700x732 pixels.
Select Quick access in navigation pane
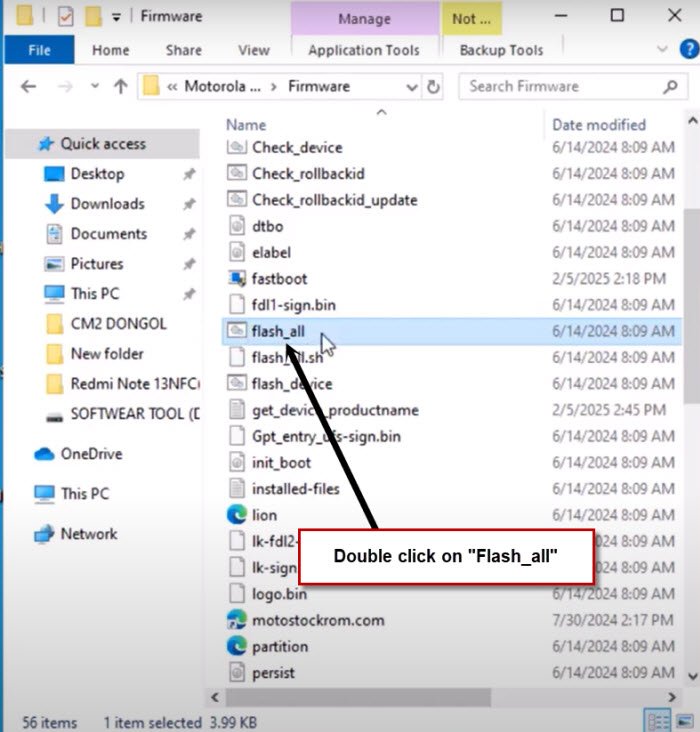coord(103,144)
